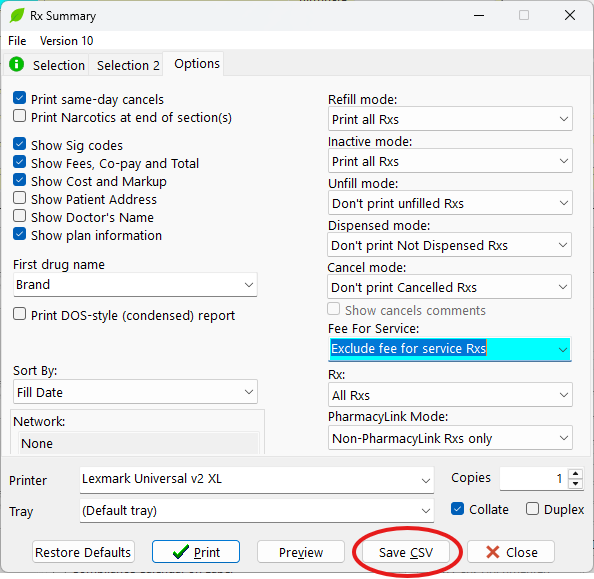Viewport: 594px width, 579px height.
Task: Click Restore Defaults button
Action: tap(83, 552)
